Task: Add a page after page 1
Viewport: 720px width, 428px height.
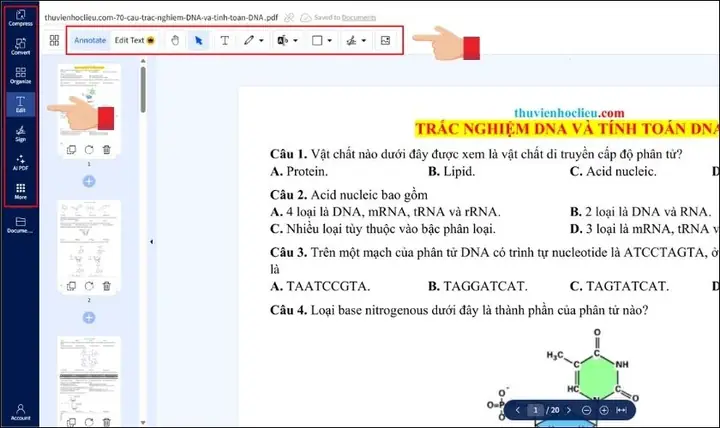Action: pyautogui.click(x=89, y=181)
